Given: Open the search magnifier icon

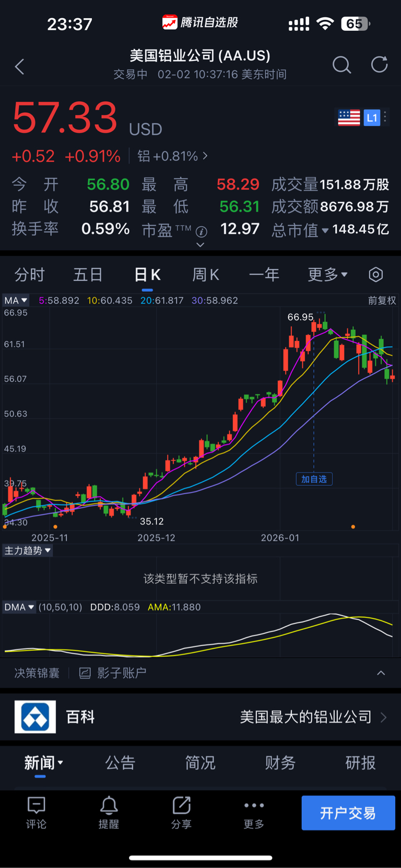Looking at the screenshot, I should [341, 65].
